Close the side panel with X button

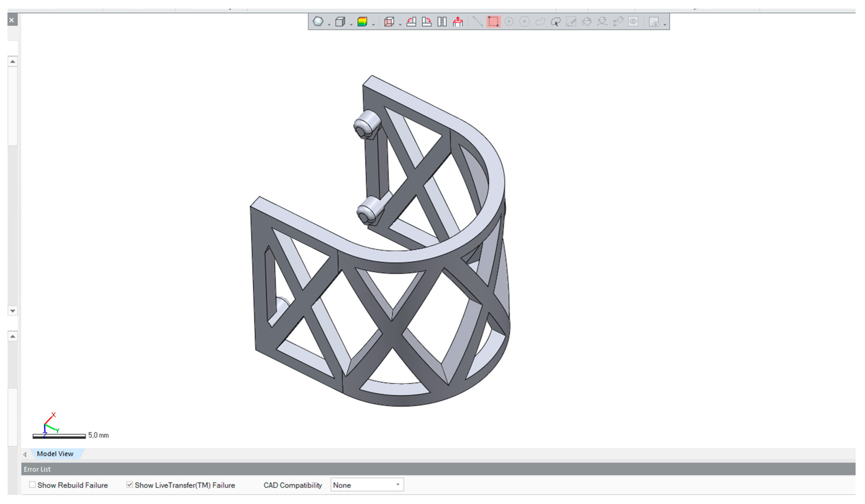click(12, 20)
